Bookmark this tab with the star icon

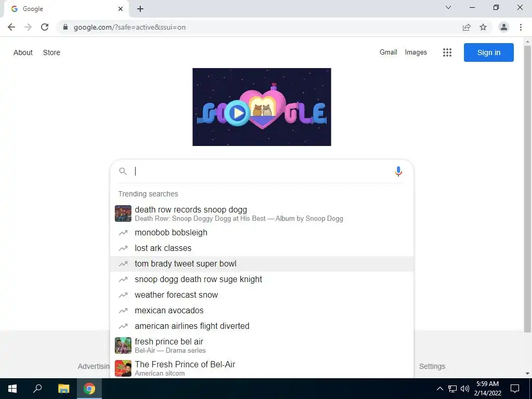tap(483, 27)
